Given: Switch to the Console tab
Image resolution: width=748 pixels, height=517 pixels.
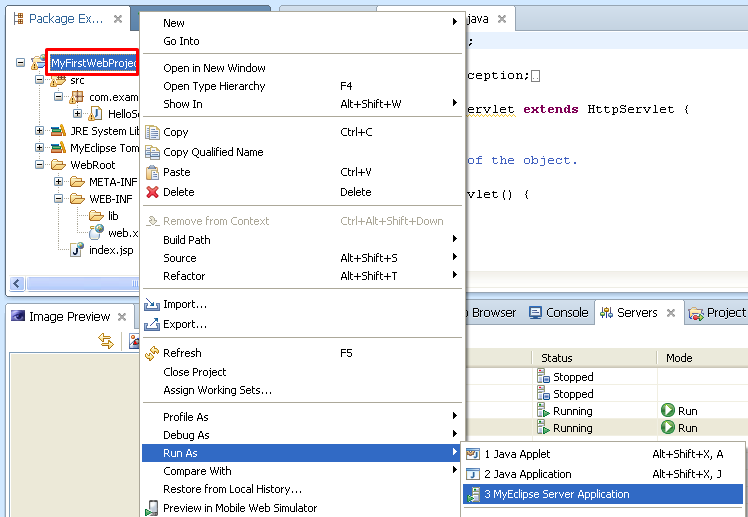Looking at the screenshot, I should (x=559, y=313).
